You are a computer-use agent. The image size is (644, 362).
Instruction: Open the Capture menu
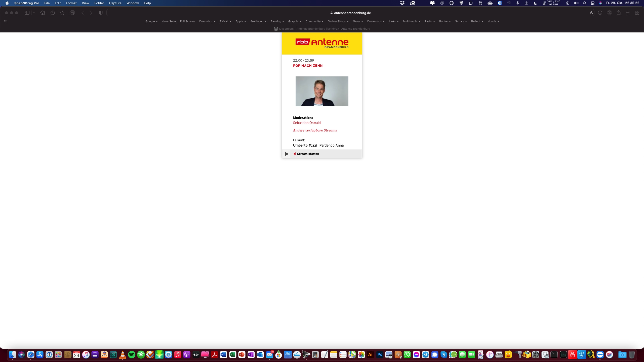click(115, 3)
